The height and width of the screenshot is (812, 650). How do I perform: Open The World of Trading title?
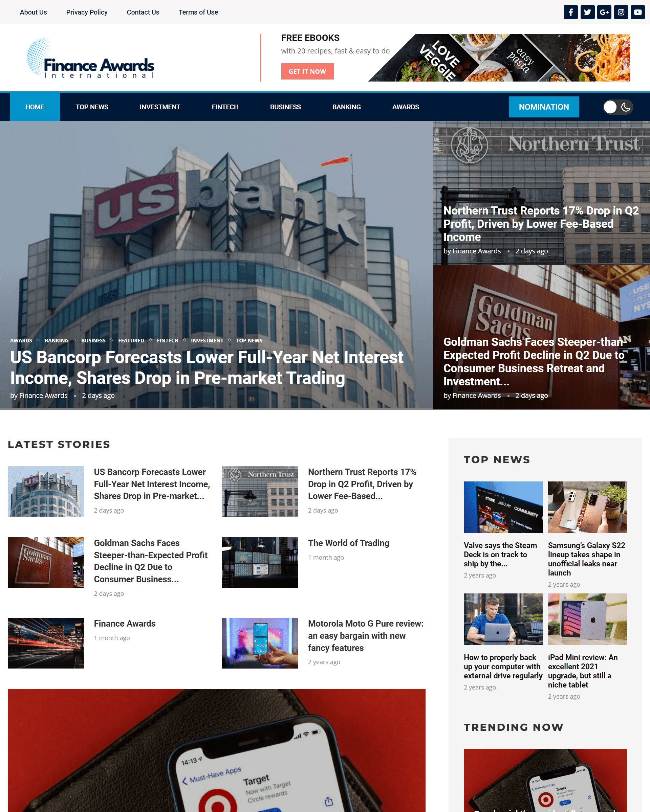click(349, 543)
